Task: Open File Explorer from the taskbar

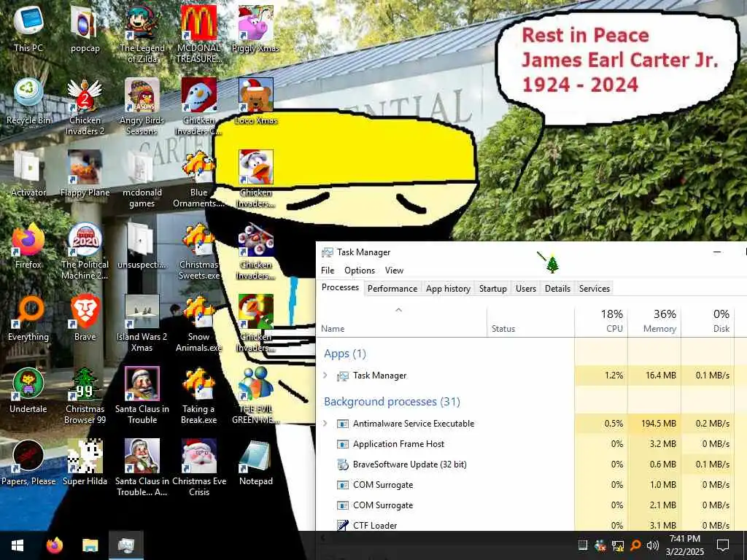Action: click(90, 545)
